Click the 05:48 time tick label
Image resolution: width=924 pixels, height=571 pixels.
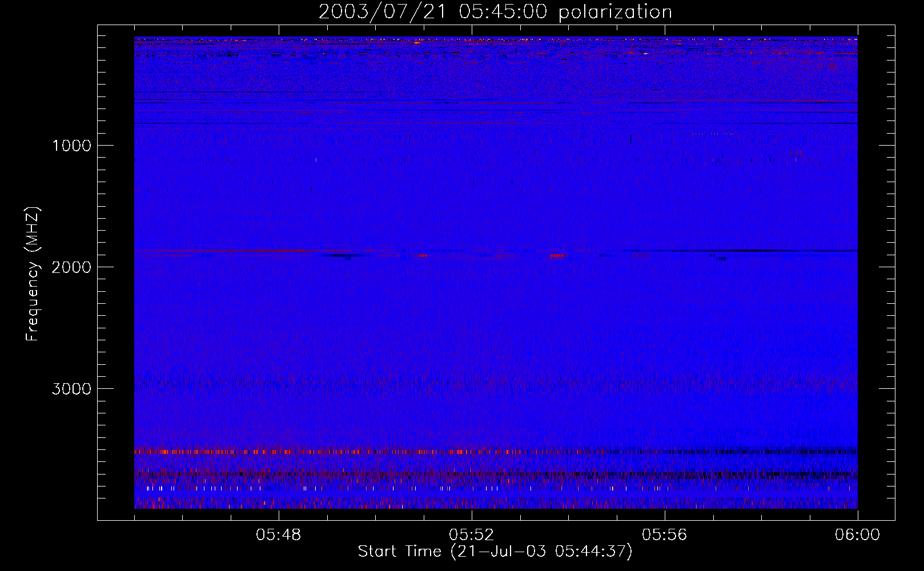click(x=279, y=535)
